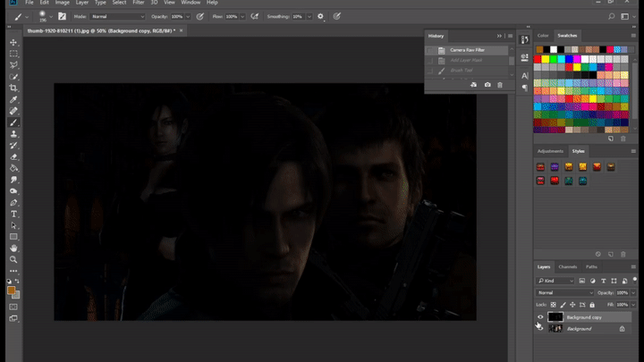Open the brush Mode dropdown

(117, 16)
